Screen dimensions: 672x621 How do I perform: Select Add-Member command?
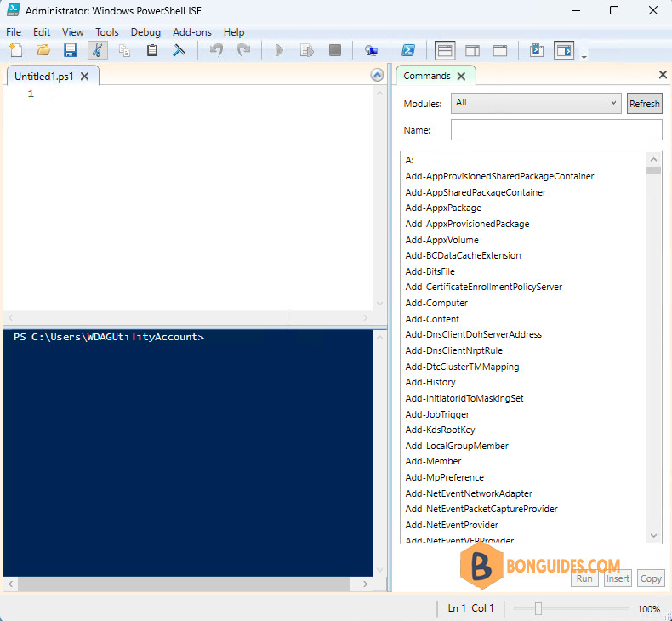[x=433, y=461]
